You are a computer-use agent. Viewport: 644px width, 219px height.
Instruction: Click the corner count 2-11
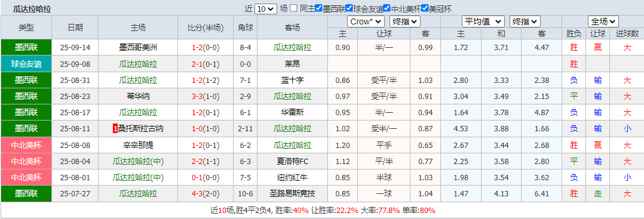(x=245, y=129)
